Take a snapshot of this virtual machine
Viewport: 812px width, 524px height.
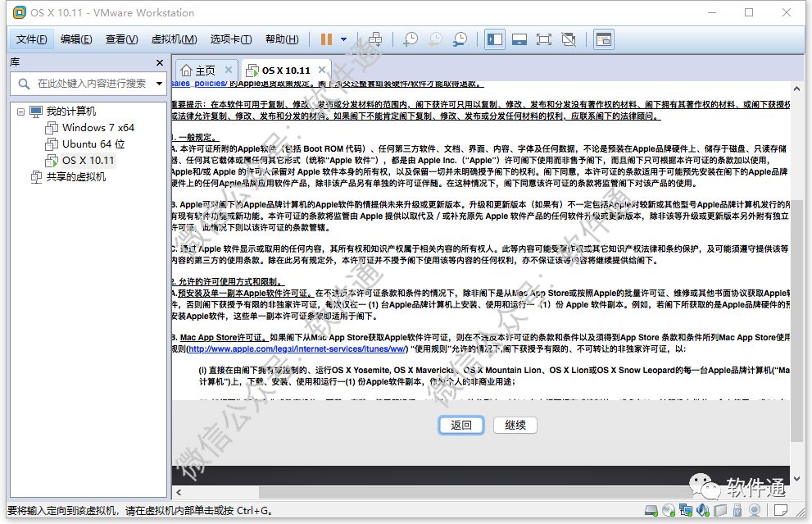[x=411, y=39]
